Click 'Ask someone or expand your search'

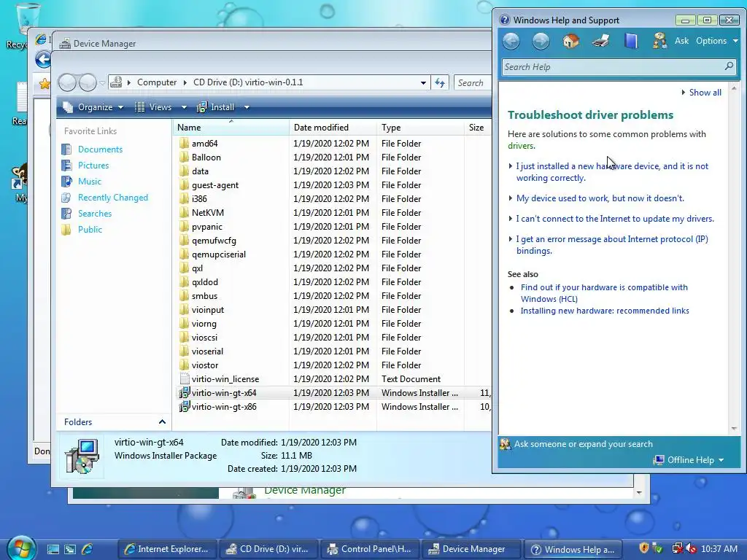pyautogui.click(x=583, y=444)
